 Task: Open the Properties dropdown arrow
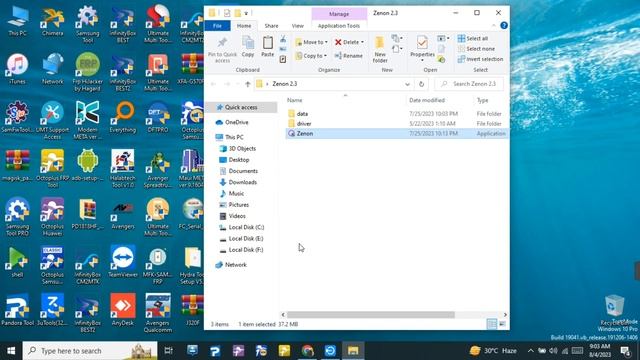tap(422, 60)
